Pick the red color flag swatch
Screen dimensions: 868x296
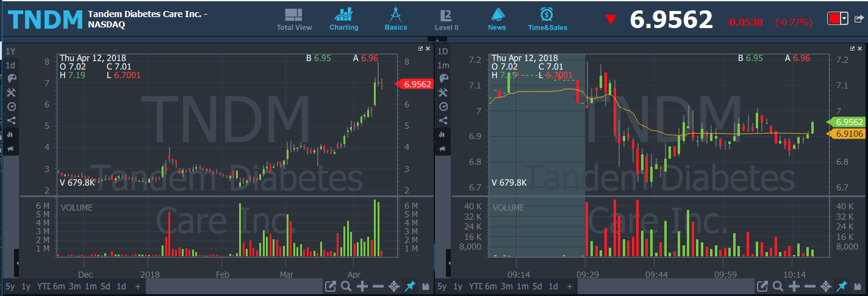pos(834,19)
